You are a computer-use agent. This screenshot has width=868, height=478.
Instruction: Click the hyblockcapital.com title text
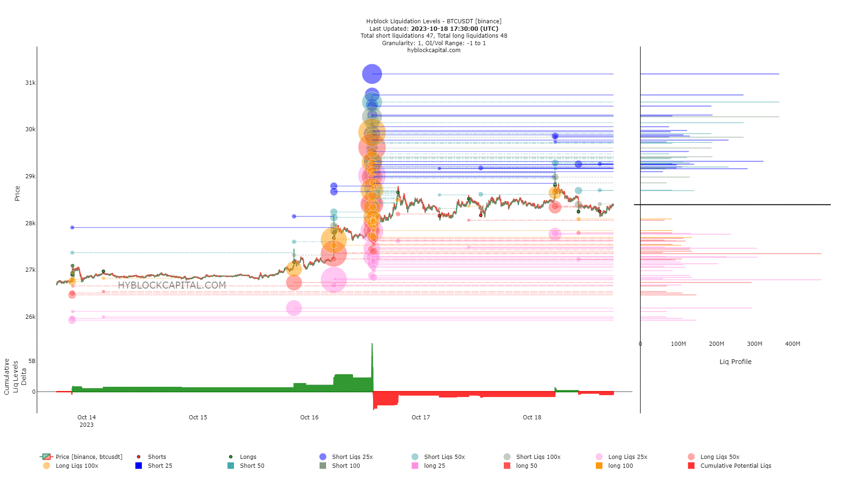click(x=434, y=50)
